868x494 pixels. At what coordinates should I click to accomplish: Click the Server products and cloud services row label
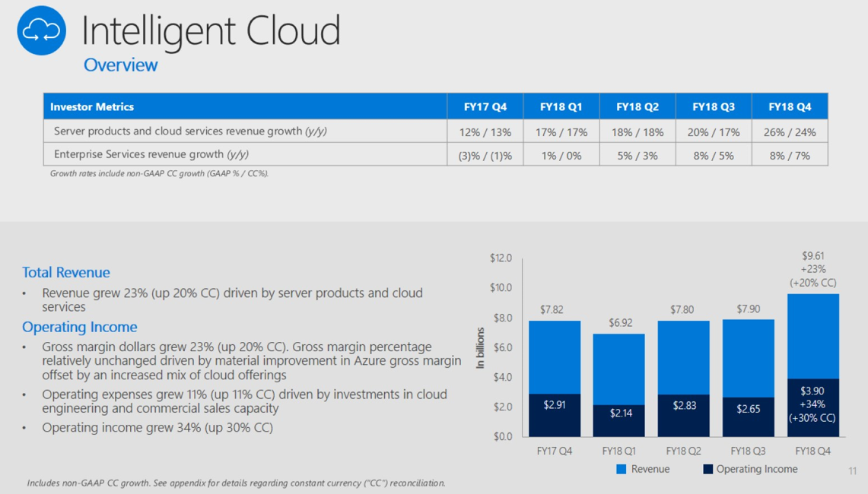[190, 131]
